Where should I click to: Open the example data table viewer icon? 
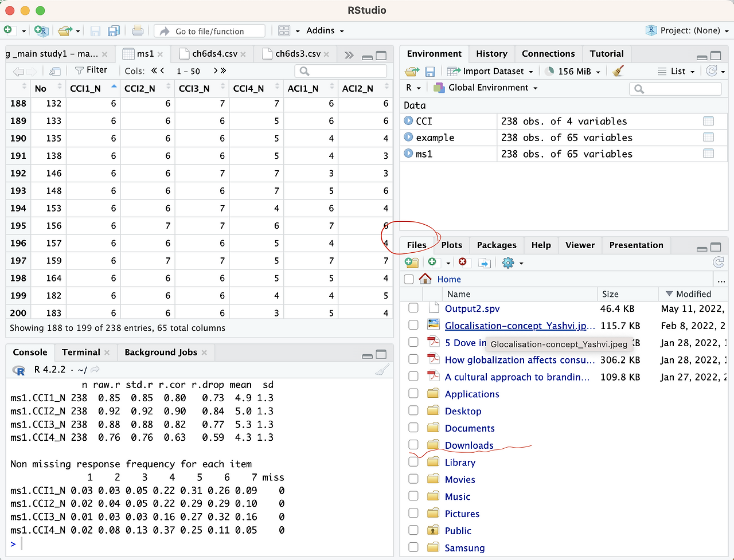[x=709, y=137]
